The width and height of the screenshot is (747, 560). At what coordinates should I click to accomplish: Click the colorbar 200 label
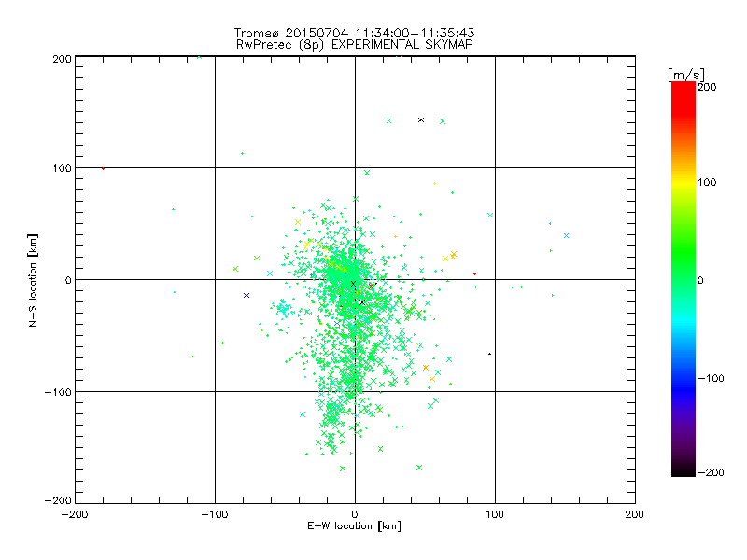pos(707,87)
